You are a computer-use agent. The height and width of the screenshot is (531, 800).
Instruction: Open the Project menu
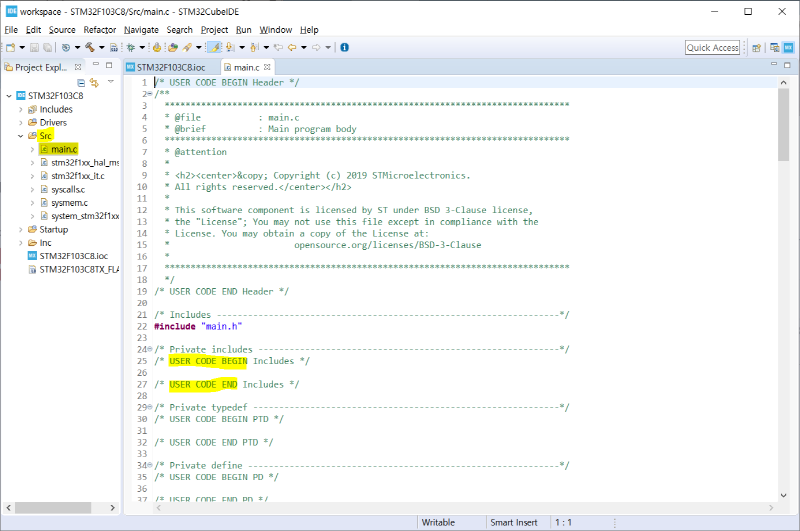click(x=214, y=30)
